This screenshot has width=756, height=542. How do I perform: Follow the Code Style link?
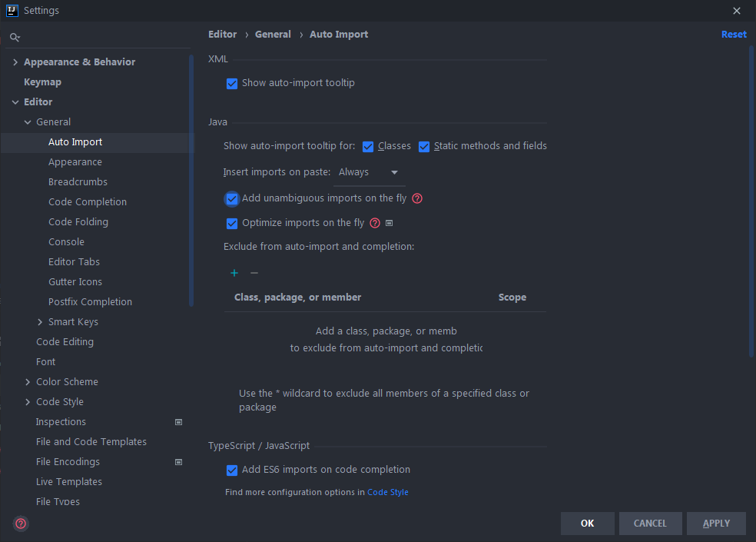[388, 492]
